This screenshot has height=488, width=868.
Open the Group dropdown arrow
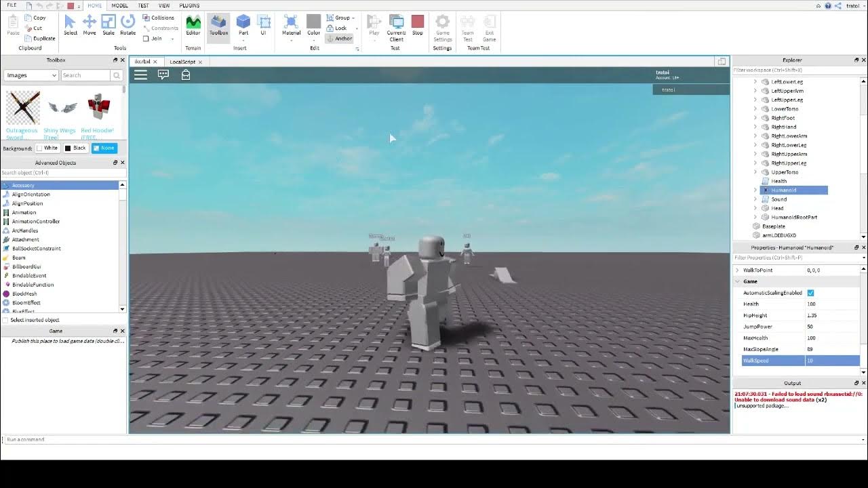[x=354, y=18]
